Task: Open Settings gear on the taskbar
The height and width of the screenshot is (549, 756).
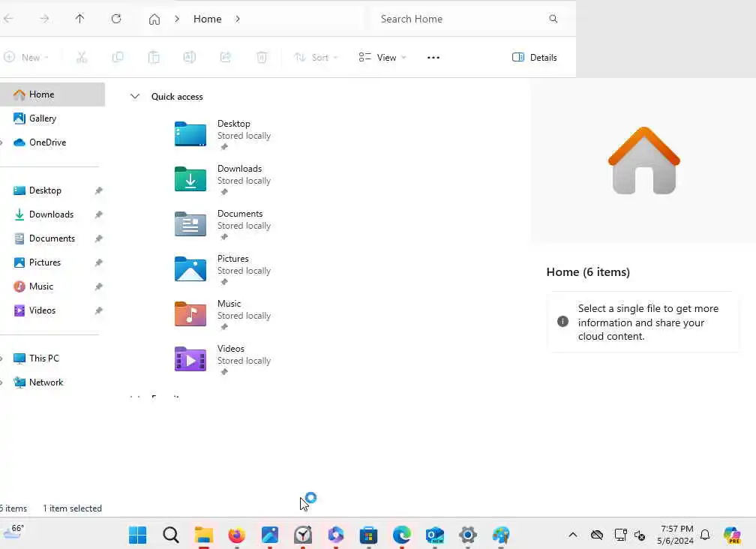Action: tap(468, 535)
